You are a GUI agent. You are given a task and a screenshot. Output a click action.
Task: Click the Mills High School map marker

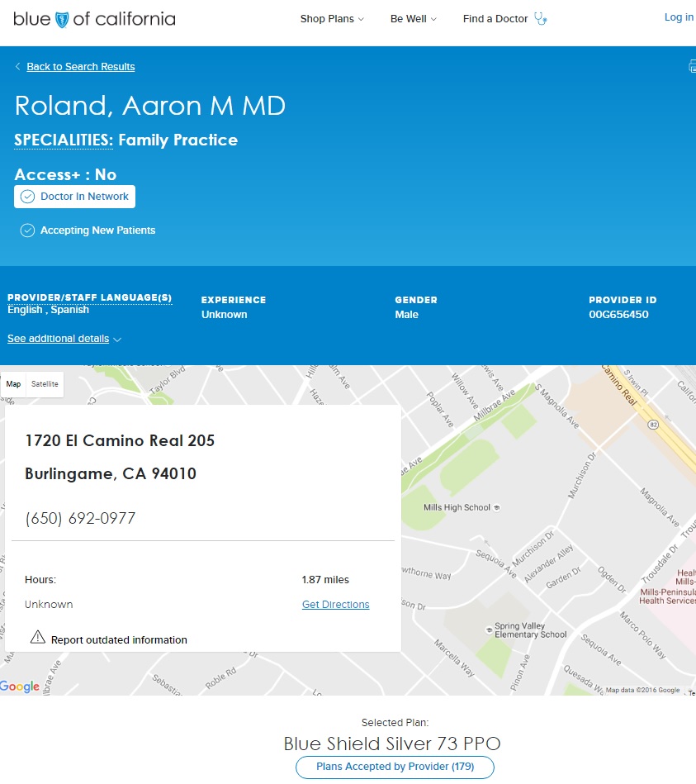(x=497, y=507)
